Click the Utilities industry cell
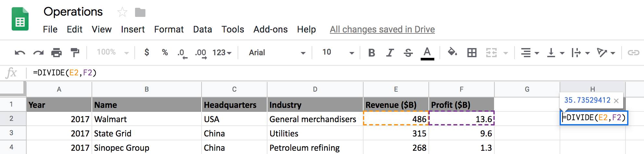This screenshot has width=644, height=154. coord(315,133)
